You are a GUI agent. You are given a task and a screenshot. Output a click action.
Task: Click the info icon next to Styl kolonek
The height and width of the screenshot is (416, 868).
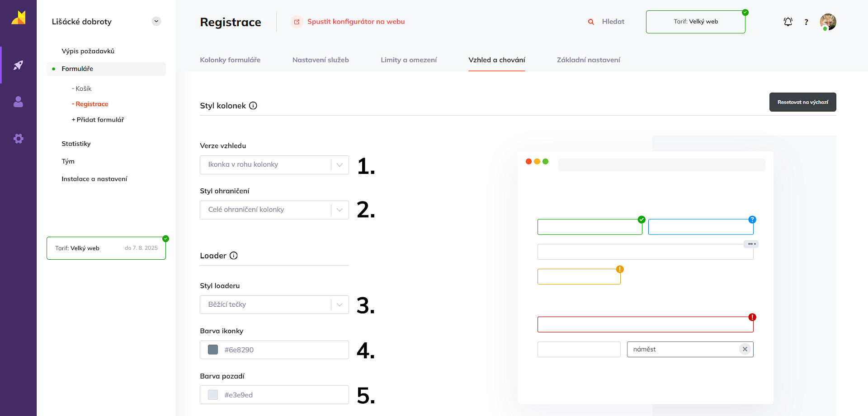point(253,106)
